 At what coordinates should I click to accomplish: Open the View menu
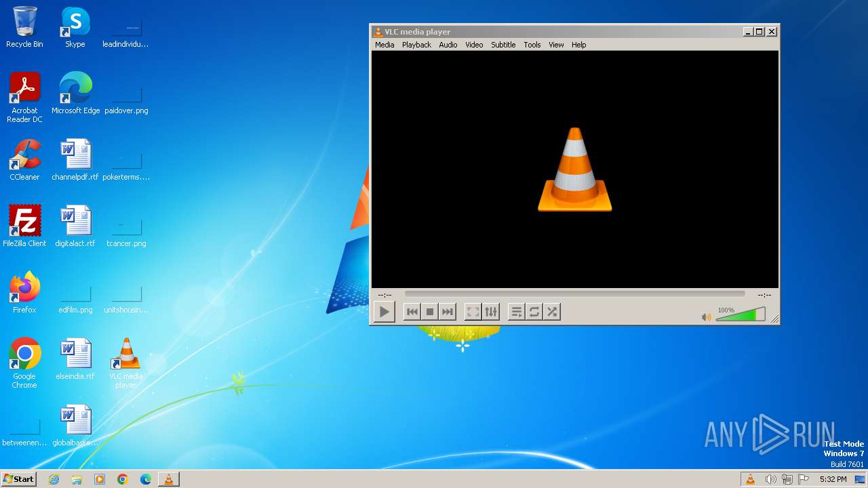[x=556, y=45]
